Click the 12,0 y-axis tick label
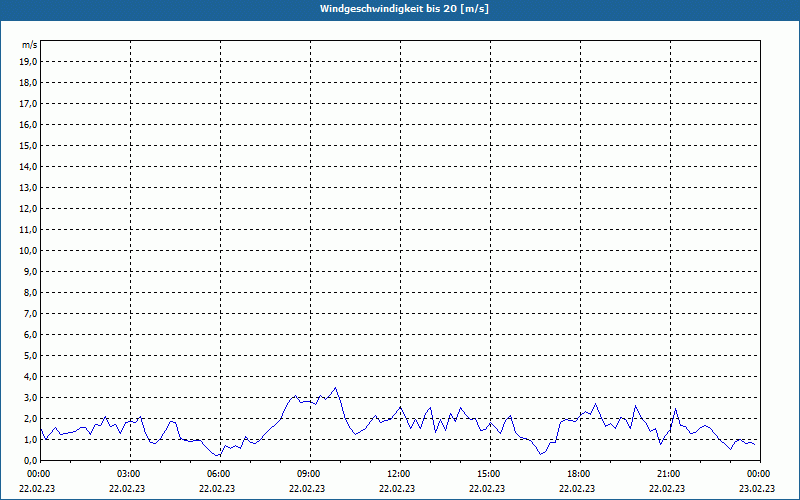This screenshot has height=500, width=800. click(28, 209)
